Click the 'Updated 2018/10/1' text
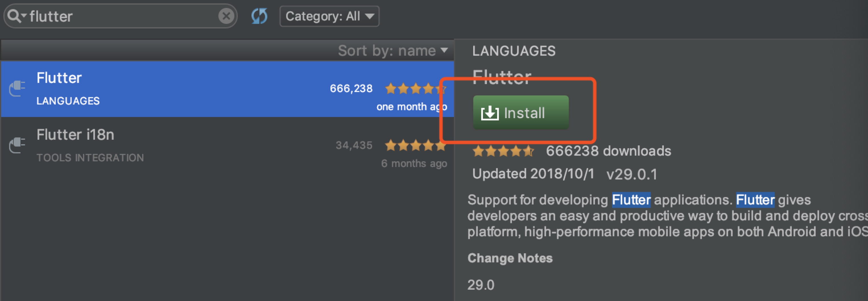The height and width of the screenshot is (301, 868). [534, 174]
